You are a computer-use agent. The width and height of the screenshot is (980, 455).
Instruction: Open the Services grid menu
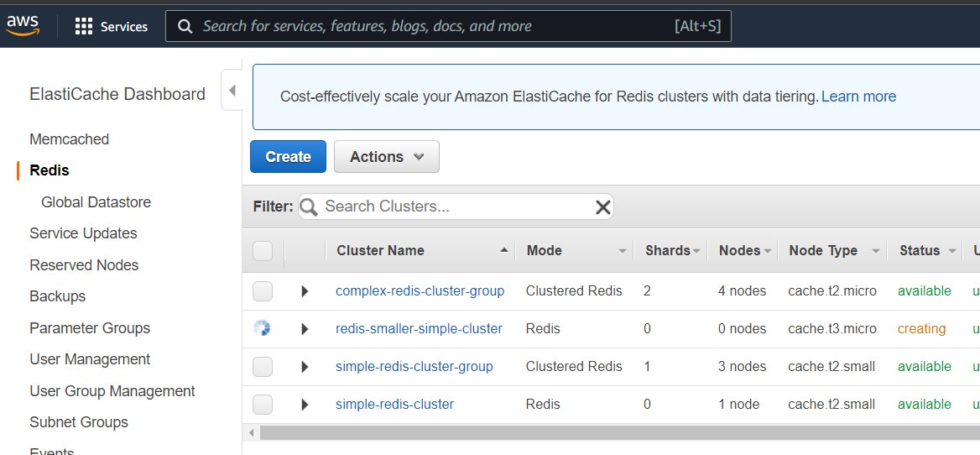tap(112, 26)
